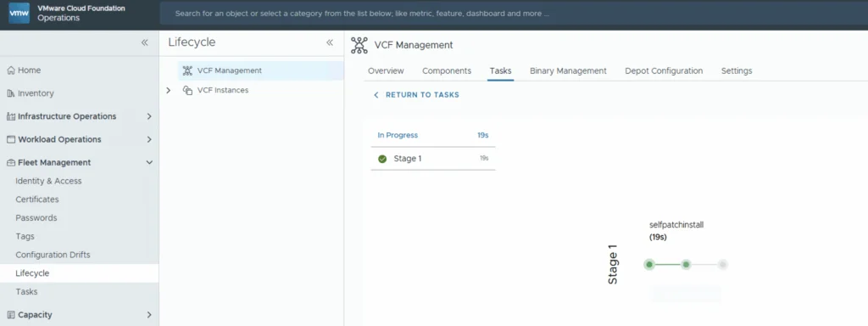868x326 pixels.
Task: Expand Workload Operations chevron
Action: (149, 140)
